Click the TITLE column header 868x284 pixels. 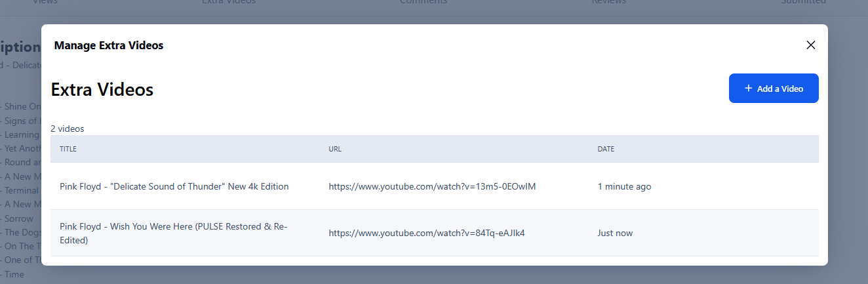click(68, 149)
